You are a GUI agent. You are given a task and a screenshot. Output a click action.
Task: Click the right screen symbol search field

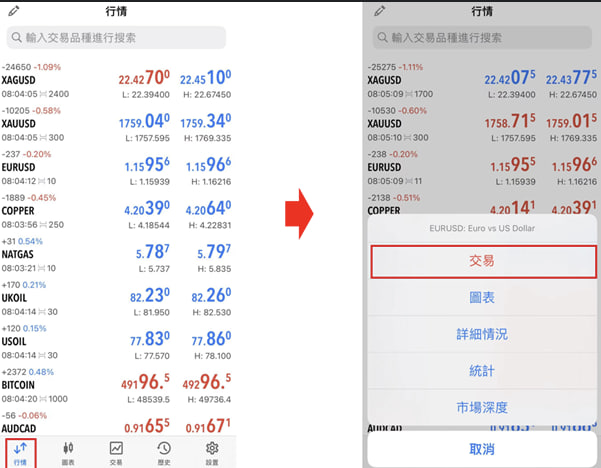pos(482,38)
